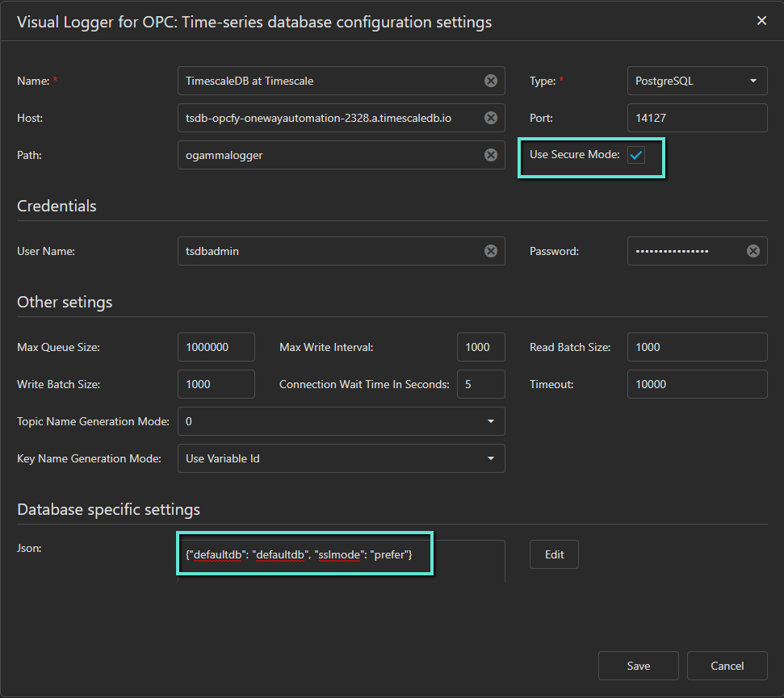Select the Timeout input field
784x698 pixels.
pyautogui.click(x=696, y=384)
